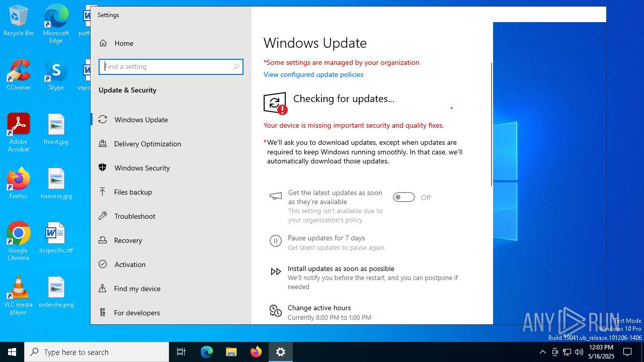This screenshot has width=644, height=362.
Task: Open File Explorer from taskbar
Action: [x=231, y=352]
